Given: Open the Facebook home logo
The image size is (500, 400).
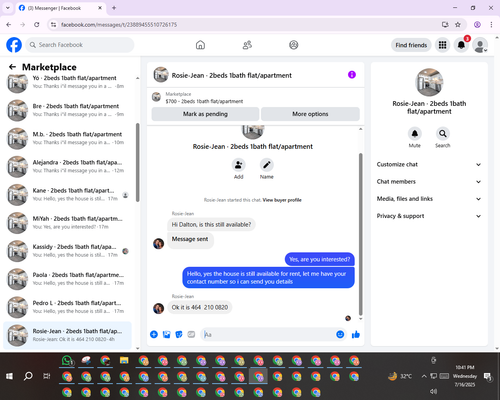Looking at the screenshot, I should point(14,45).
